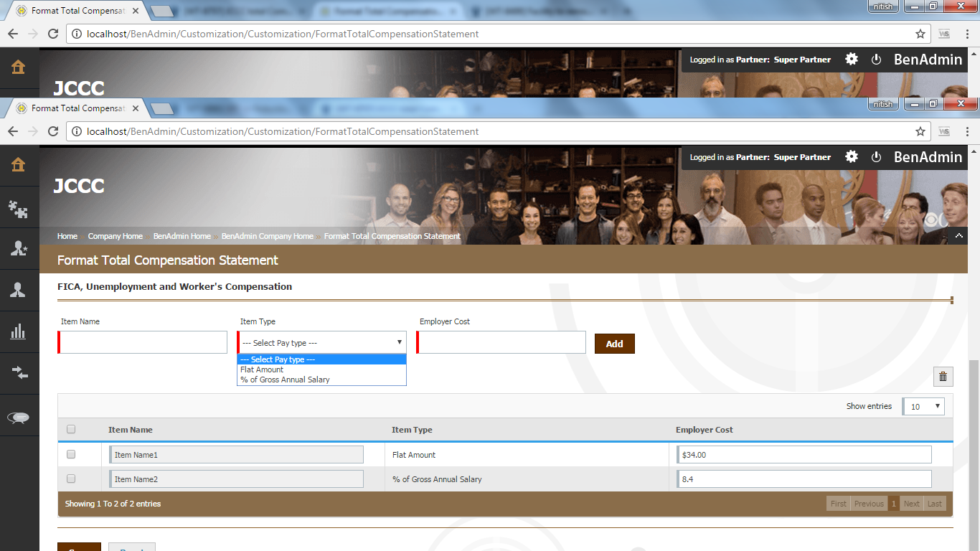Open Chrome menu in the front window

966,131
